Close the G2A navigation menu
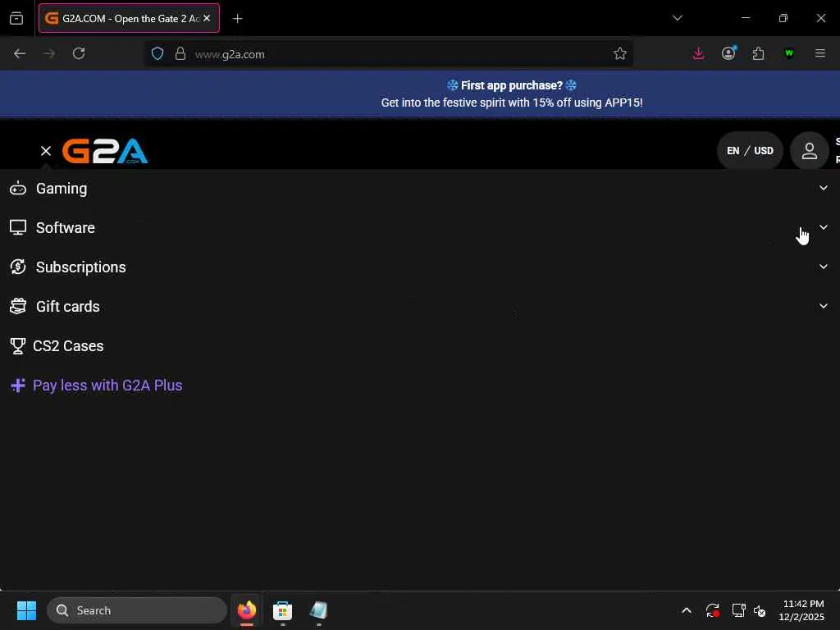Image resolution: width=840 pixels, height=630 pixels. (x=46, y=151)
